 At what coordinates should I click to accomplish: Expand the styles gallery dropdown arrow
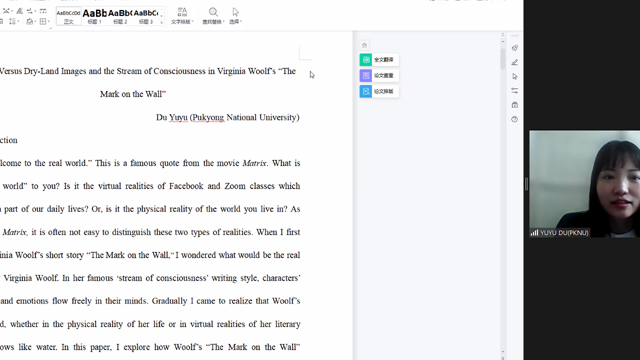[162, 22]
